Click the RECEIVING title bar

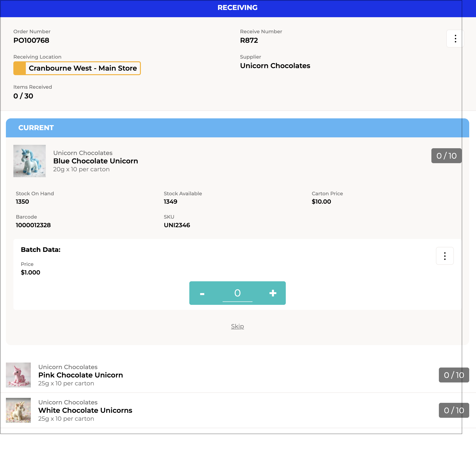coord(237,8)
